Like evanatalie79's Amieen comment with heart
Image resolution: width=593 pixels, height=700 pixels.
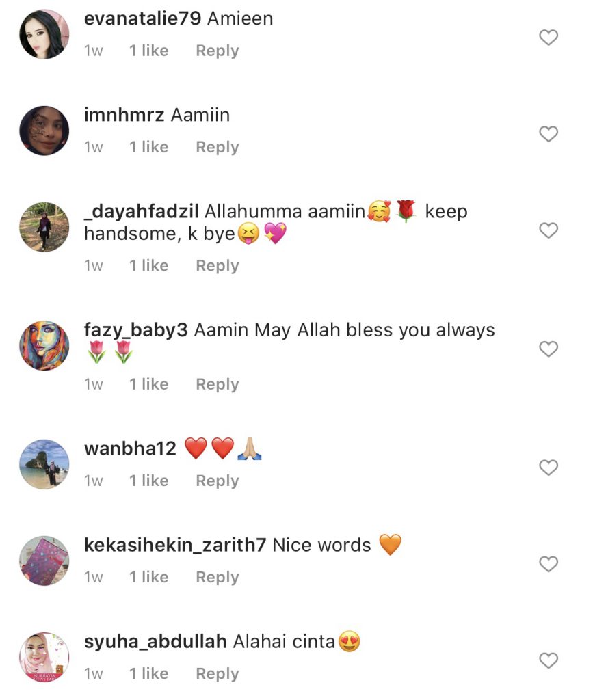(549, 38)
